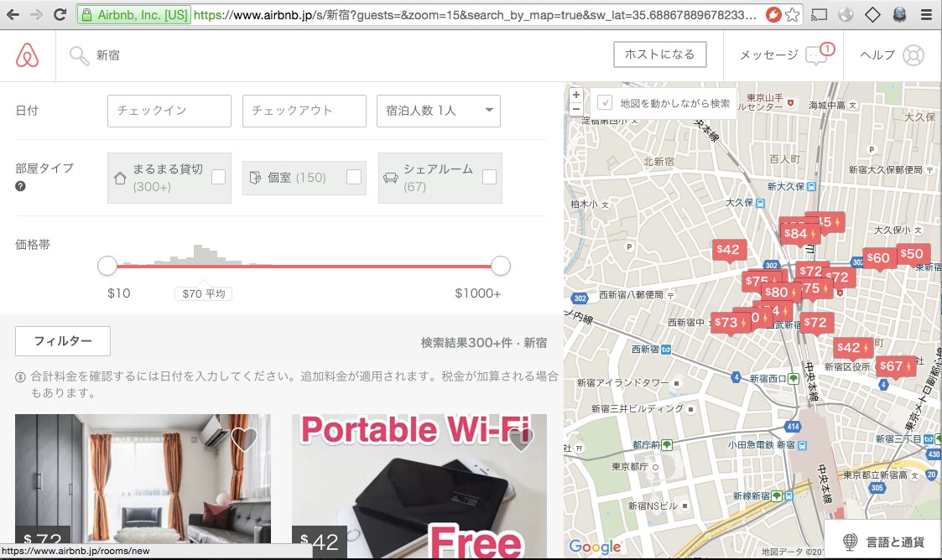The image size is (942, 560).
Task: Click the $70 平均 average price label
Action: 204,293
